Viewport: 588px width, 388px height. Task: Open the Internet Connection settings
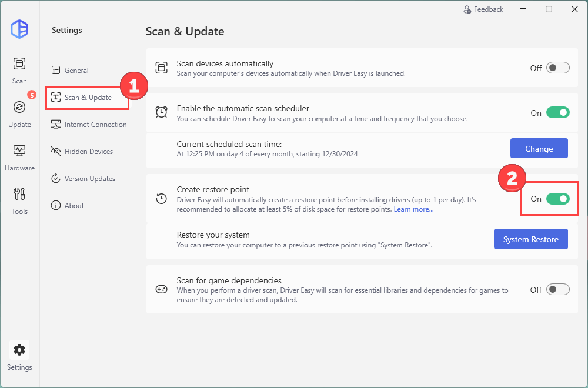tap(95, 125)
